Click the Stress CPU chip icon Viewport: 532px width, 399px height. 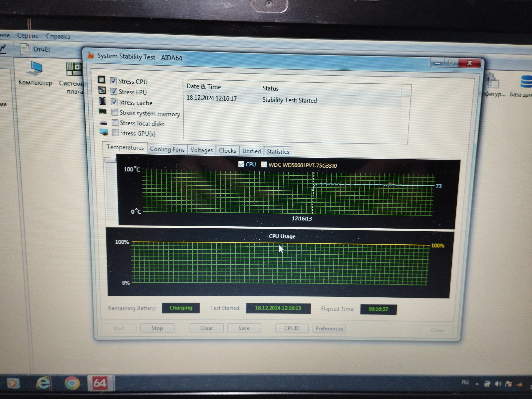101,80
